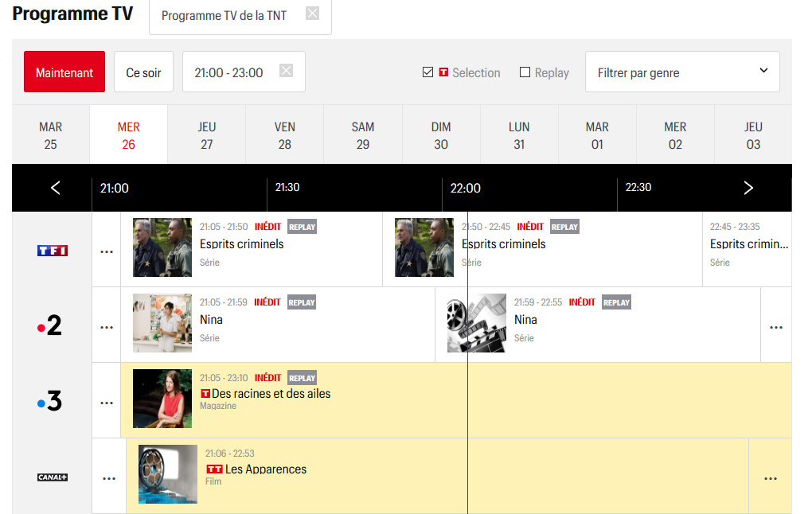Open the Canal+ channel logo
This screenshot has height=514, width=812.
coord(53,477)
